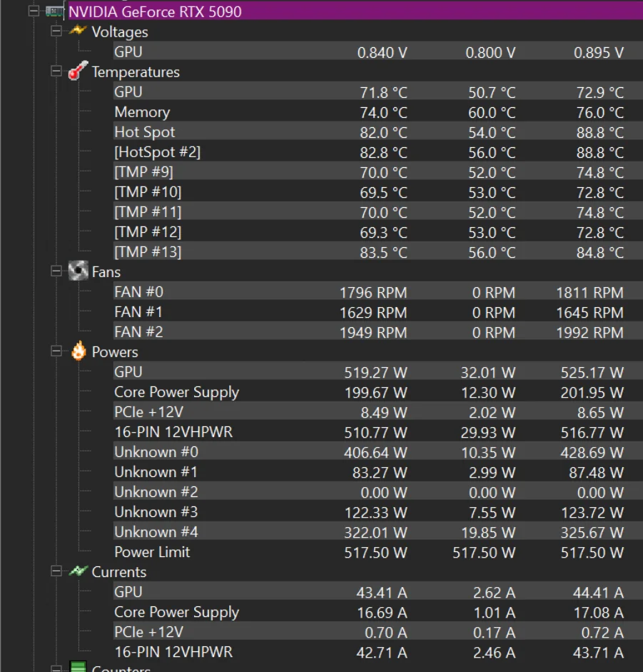Select the [HotSpot #2] row

coord(378,151)
